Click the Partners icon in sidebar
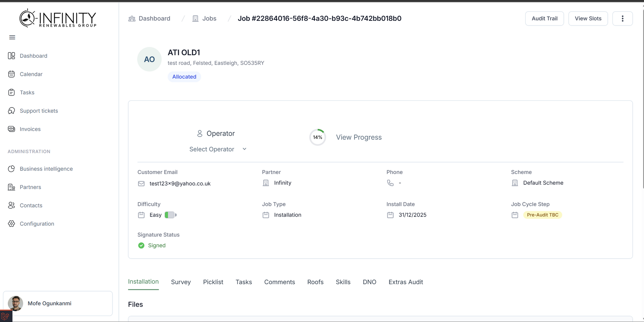Viewport: 644px width, 322px height. click(x=11, y=187)
